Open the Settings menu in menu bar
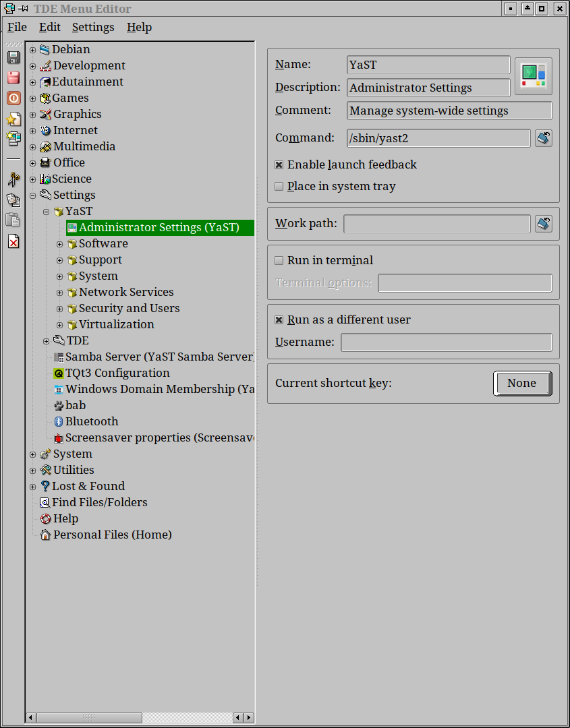The height and width of the screenshot is (728, 570). point(93,27)
